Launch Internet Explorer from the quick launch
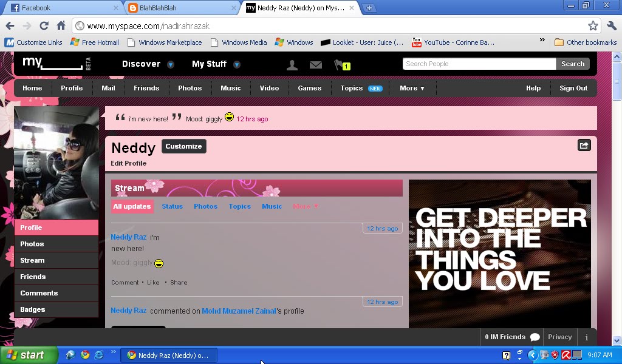622x364 pixels. 99,354
